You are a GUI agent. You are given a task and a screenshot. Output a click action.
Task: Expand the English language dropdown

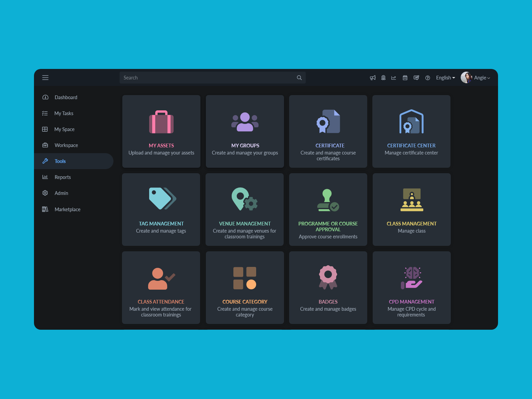tap(445, 78)
